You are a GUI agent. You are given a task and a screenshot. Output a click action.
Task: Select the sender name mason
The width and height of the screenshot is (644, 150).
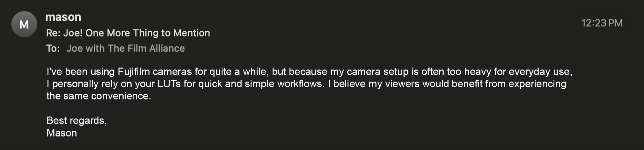(63, 17)
